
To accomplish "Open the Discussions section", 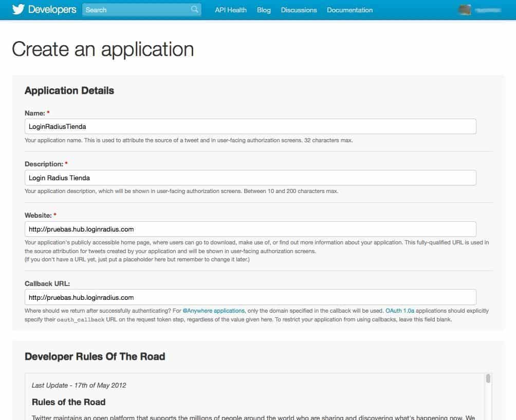I will pyautogui.click(x=299, y=10).
